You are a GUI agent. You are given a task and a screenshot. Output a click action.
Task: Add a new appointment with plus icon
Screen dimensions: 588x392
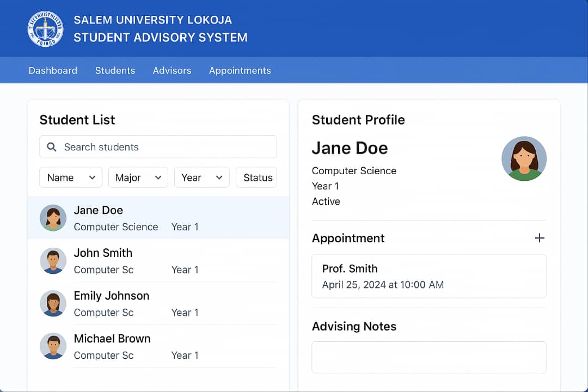point(539,238)
